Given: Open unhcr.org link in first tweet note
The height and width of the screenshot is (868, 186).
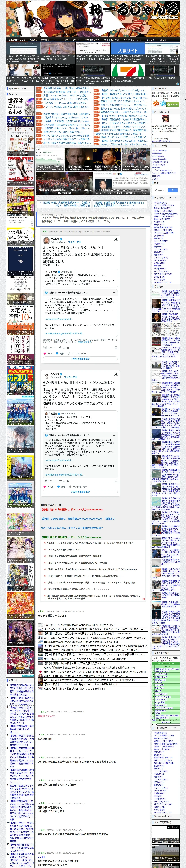Looking at the screenshot, I should 58,319.
